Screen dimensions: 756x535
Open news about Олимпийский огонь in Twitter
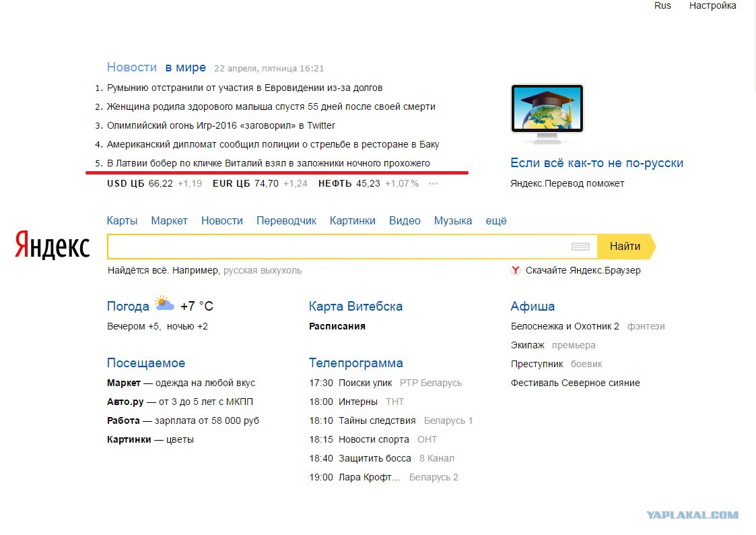[x=221, y=125]
